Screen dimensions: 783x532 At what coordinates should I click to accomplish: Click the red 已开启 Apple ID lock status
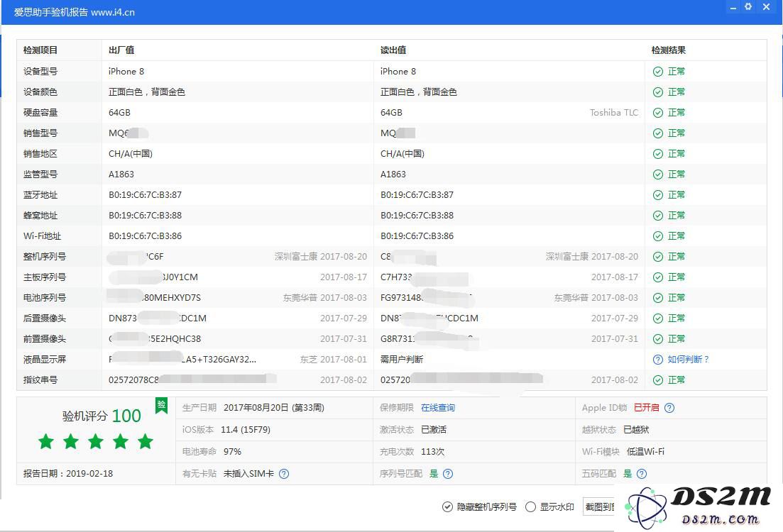pyautogui.click(x=646, y=408)
